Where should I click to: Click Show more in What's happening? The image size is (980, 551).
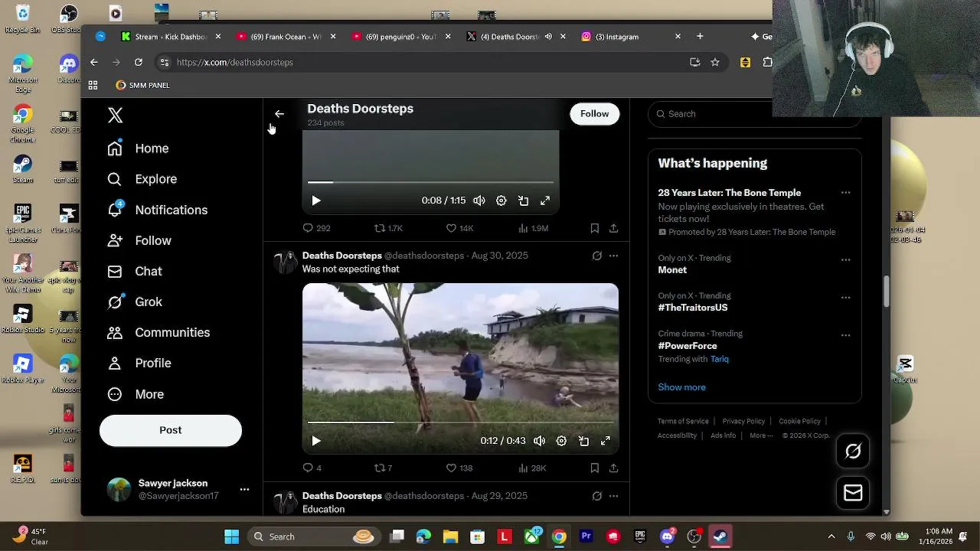point(681,387)
